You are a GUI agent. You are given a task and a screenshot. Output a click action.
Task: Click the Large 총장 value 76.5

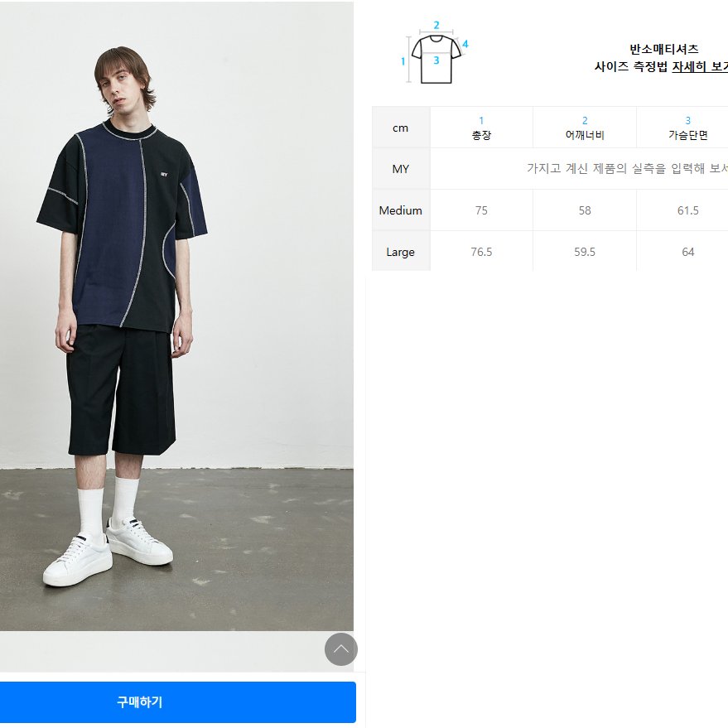tap(481, 252)
